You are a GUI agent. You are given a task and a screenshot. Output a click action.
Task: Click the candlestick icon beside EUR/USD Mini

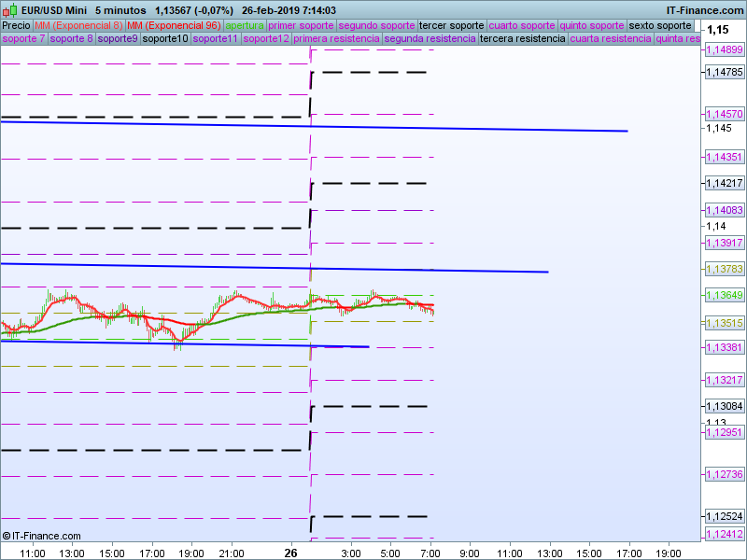(8, 10)
